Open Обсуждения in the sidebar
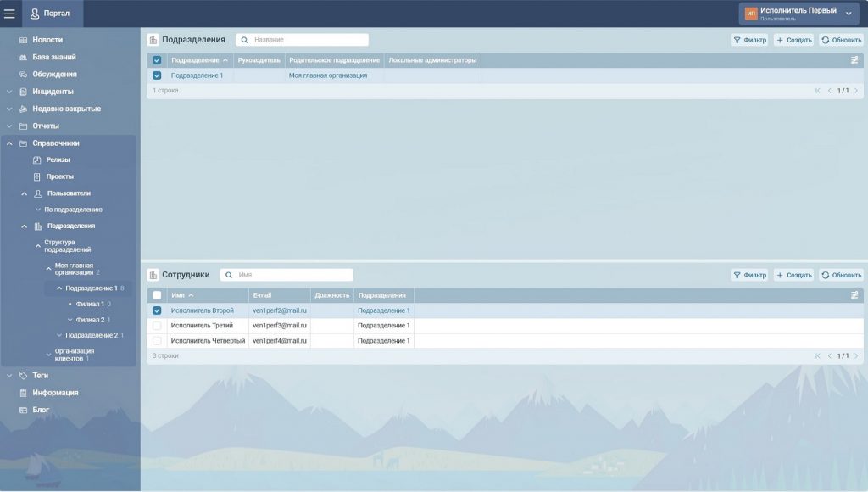 pos(54,75)
